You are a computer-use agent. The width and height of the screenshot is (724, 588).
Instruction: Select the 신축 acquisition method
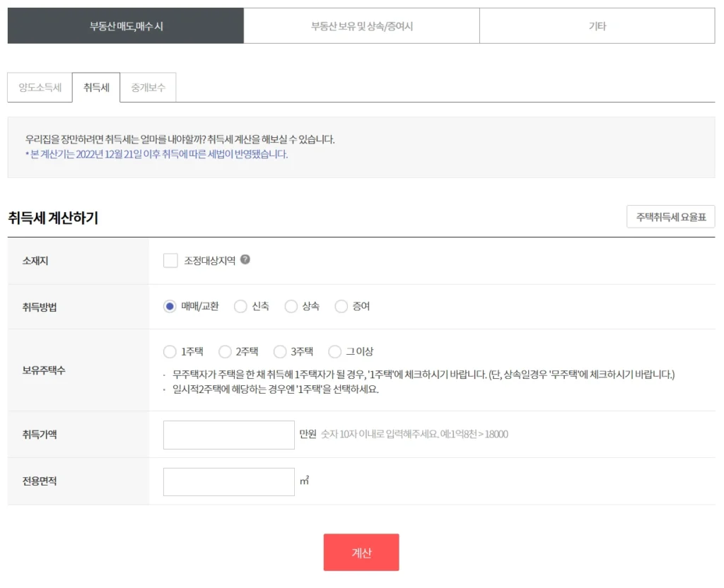pos(241,306)
